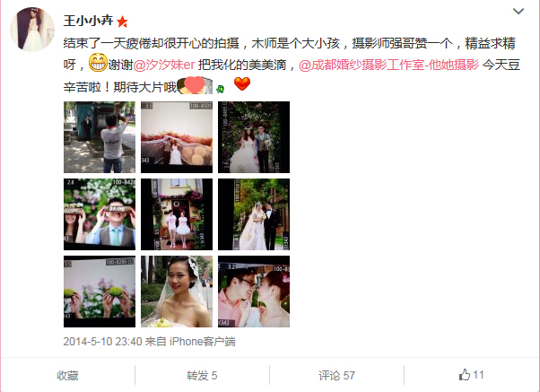Open bride close-up portrait thumbnail

tap(177, 292)
